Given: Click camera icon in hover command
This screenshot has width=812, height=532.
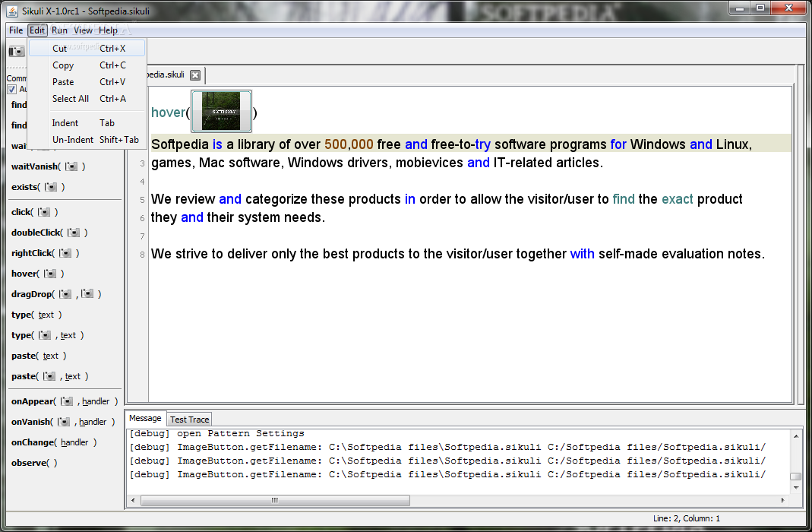Looking at the screenshot, I should [x=49, y=274].
